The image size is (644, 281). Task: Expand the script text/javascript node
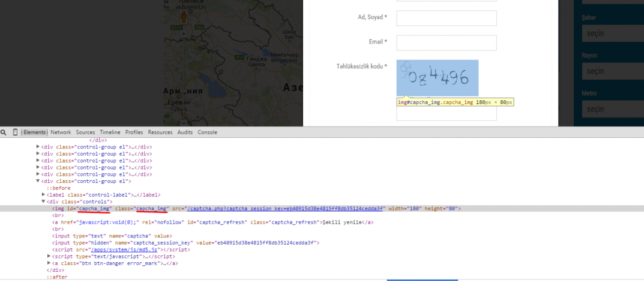(x=49, y=257)
